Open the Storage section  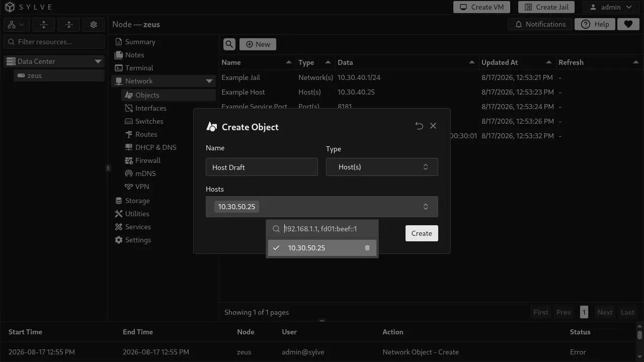pyautogui.click(x=163, y=201)
